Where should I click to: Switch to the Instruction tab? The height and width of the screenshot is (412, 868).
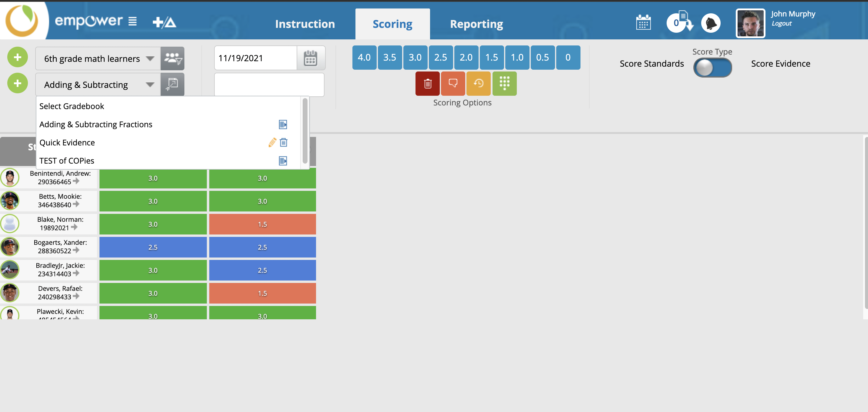click(304, 24)
